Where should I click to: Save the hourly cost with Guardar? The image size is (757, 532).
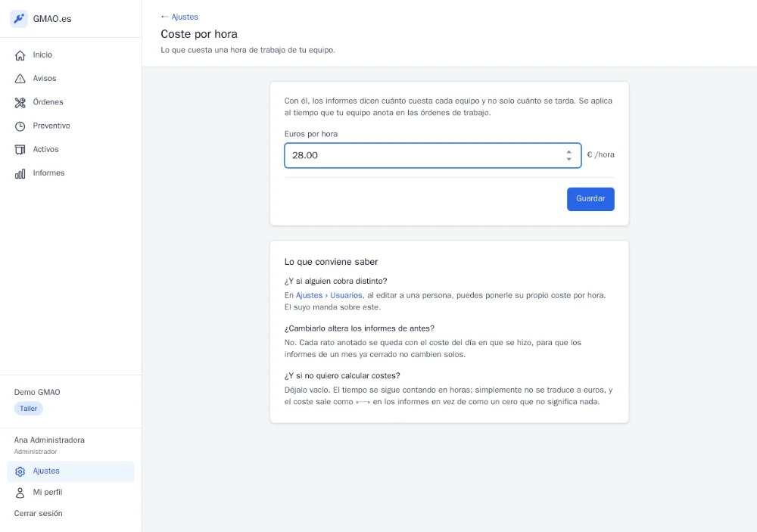(590, 199)
